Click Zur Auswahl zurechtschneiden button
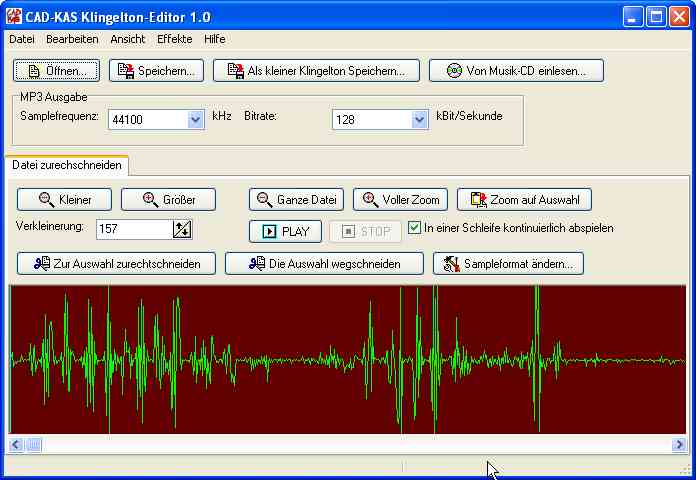Viewport: 696px width, 480px height. tap(116, 264)
